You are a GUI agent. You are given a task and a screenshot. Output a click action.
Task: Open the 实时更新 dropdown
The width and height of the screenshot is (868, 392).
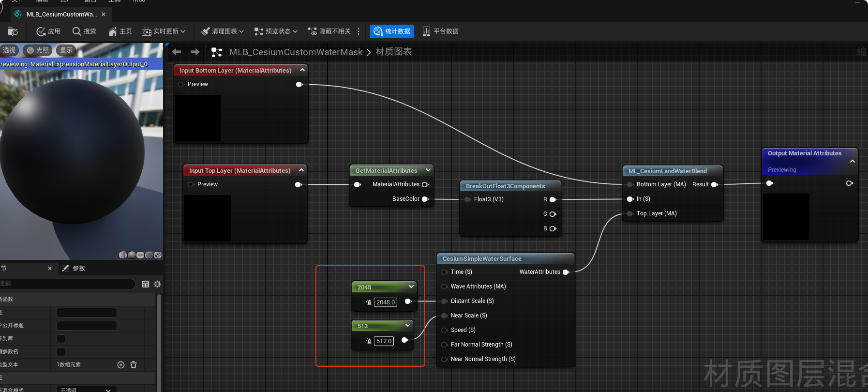[164, 31]
